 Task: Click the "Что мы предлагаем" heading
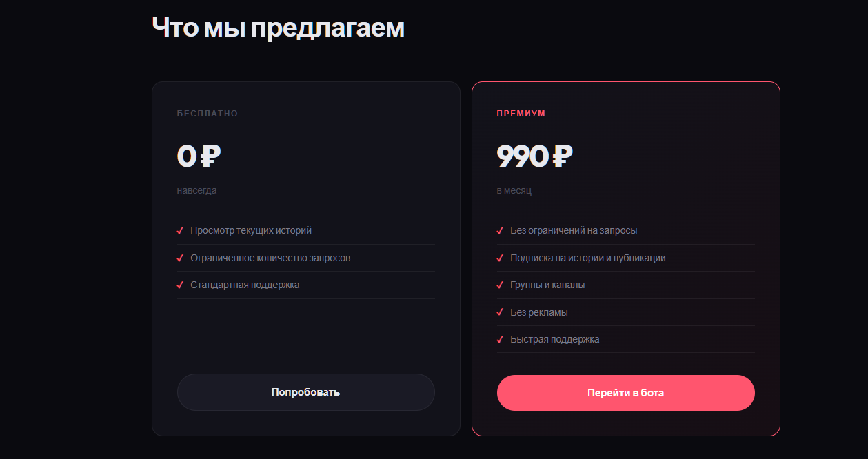[x=278, y=27]
